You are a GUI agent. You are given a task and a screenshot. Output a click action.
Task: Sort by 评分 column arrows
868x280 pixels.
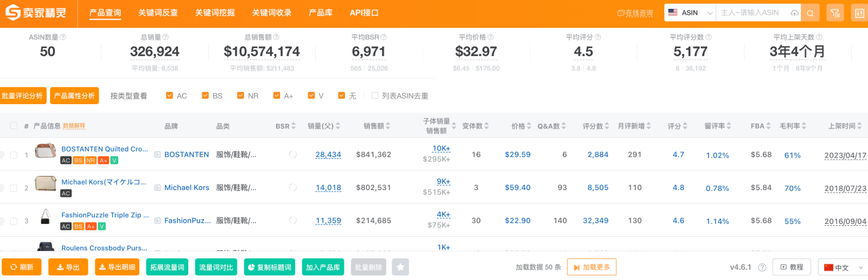(x=686, y=126)
